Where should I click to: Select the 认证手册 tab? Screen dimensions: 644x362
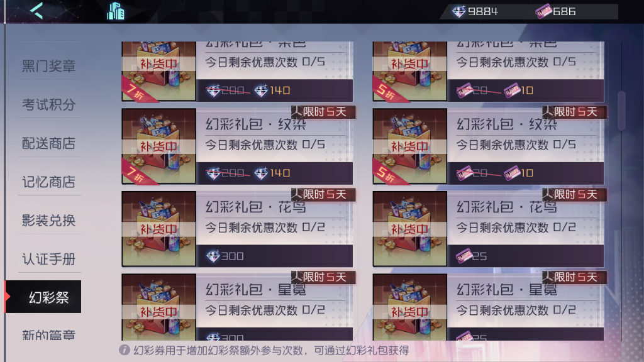click(48, 258)
